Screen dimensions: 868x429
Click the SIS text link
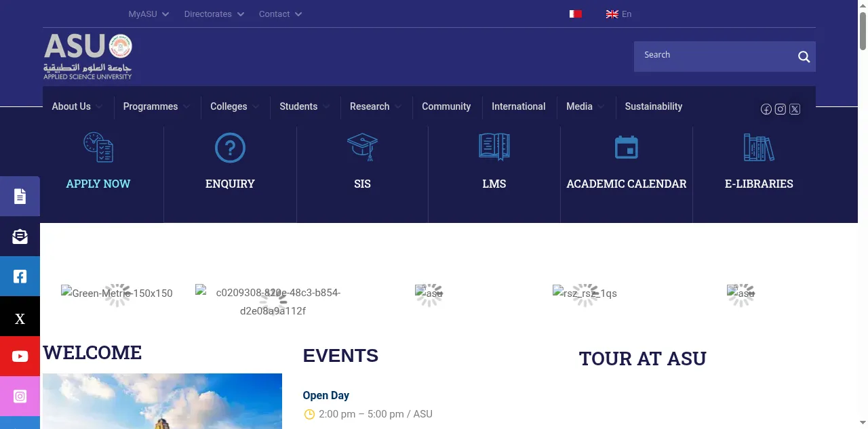tap(362, 184)
